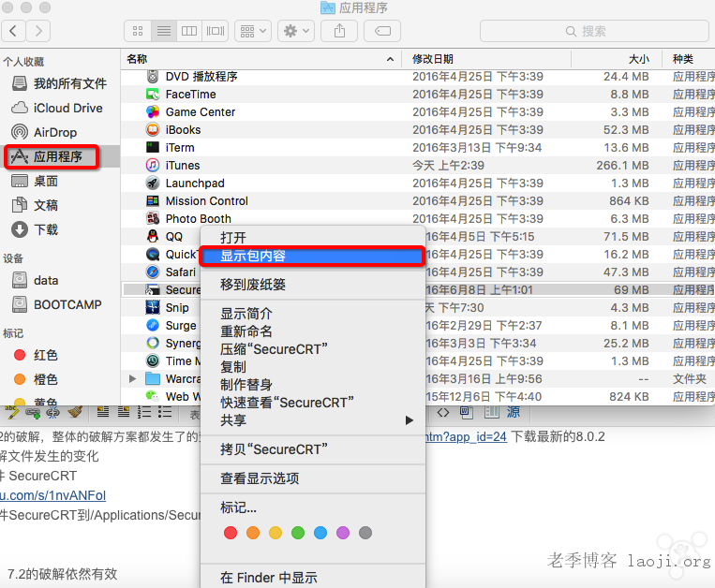Click the Finder search field
The height and width of the screenshot is (588, 715).
594,31
